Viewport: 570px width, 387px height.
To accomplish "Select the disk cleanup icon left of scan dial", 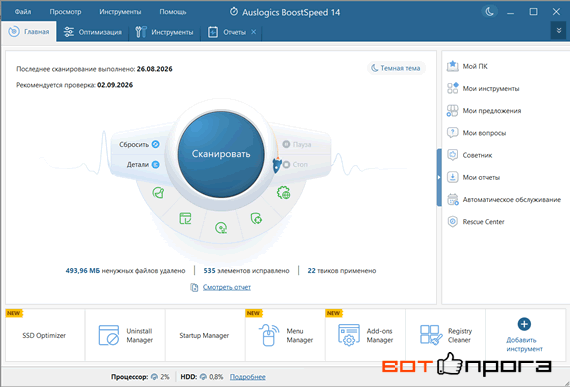I will (158, 193).
